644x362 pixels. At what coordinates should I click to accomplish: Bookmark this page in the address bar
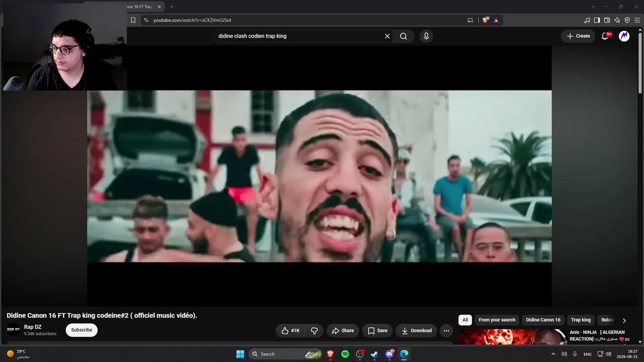pyautogui.click(x=133, y=20)
